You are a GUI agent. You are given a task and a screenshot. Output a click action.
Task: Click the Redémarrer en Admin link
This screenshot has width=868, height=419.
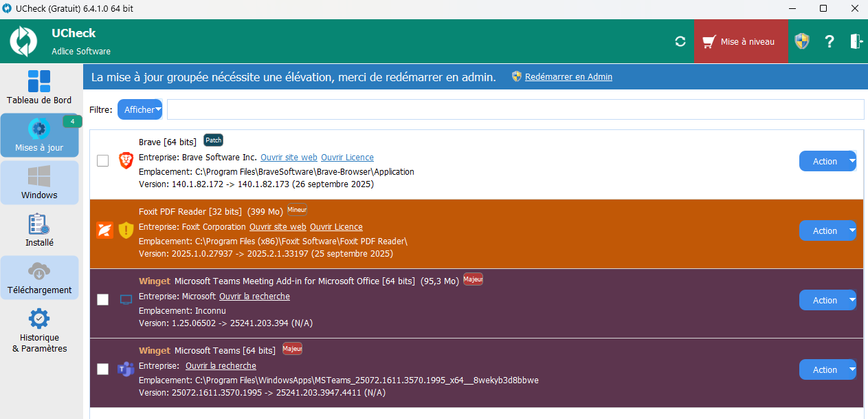[568, 77]
